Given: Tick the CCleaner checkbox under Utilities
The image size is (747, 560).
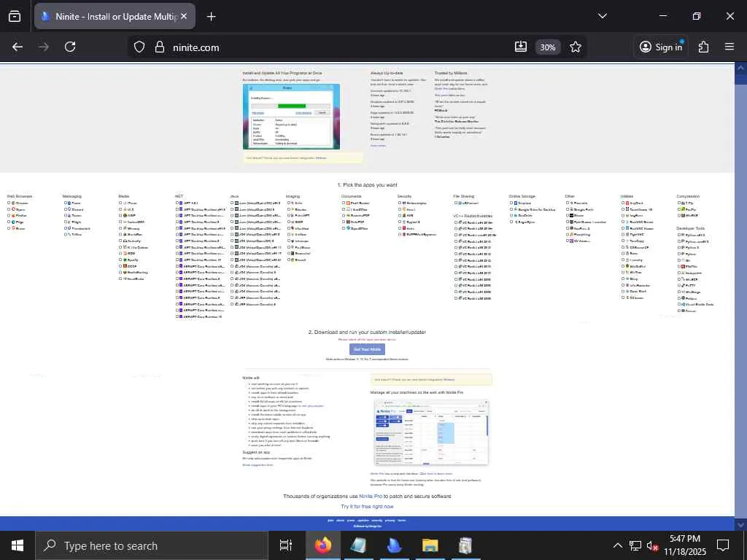Looking at the screenshot, I should pyautogui.click(x=623, y=297).
